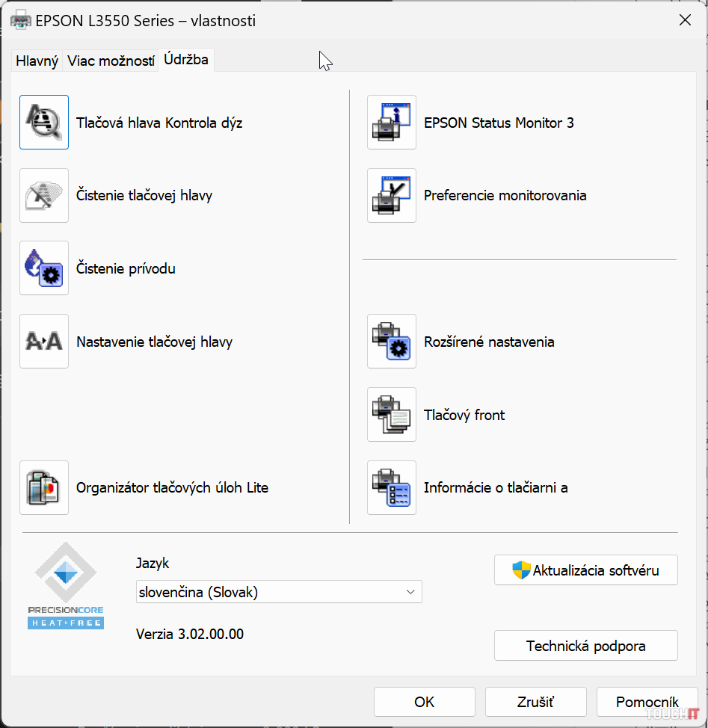
Task: Select the Údržba tab
Action: click(185, 59)
